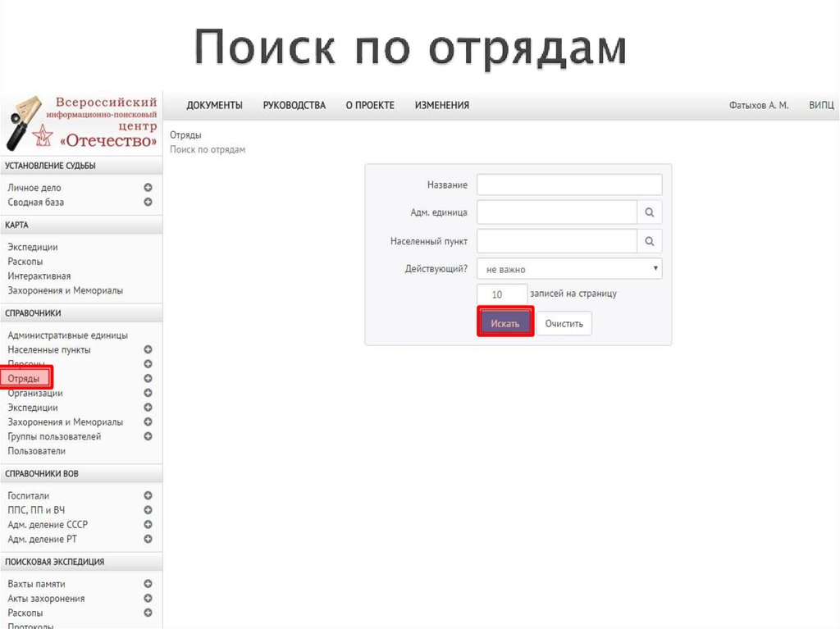
Task: Open the magnifier search for Населенный пункт
Action: [x=649, y=240]
